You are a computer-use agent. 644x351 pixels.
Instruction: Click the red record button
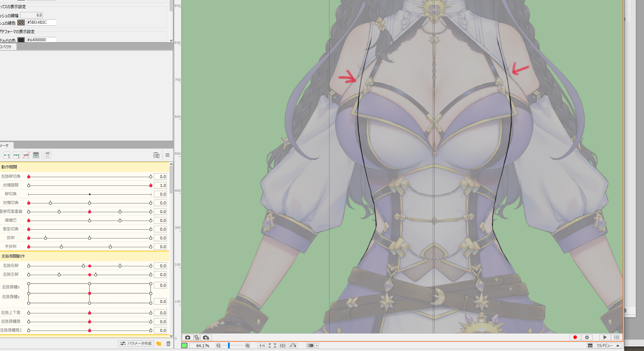point(575,337)
